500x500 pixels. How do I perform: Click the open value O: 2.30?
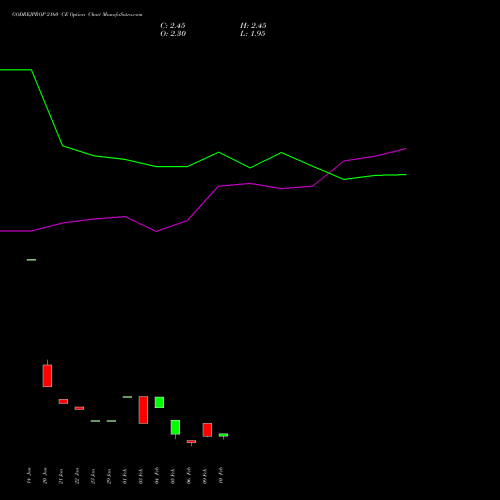click(173, 34)
